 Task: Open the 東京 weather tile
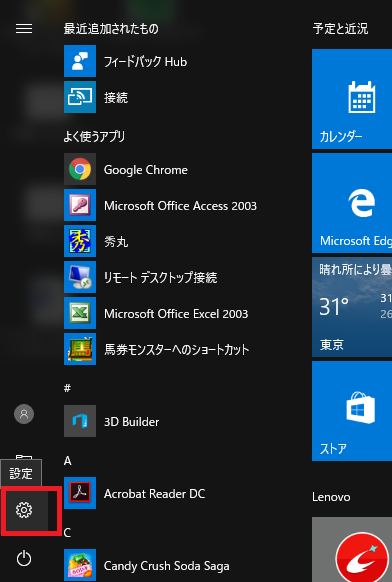(x=352, y=307)
